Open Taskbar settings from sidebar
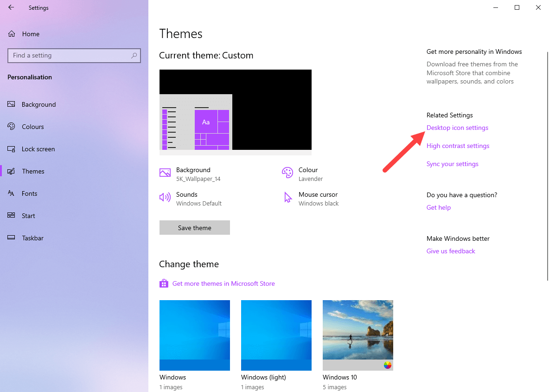The width and height of the screenshot is (549, 392). tap(11, 238)
